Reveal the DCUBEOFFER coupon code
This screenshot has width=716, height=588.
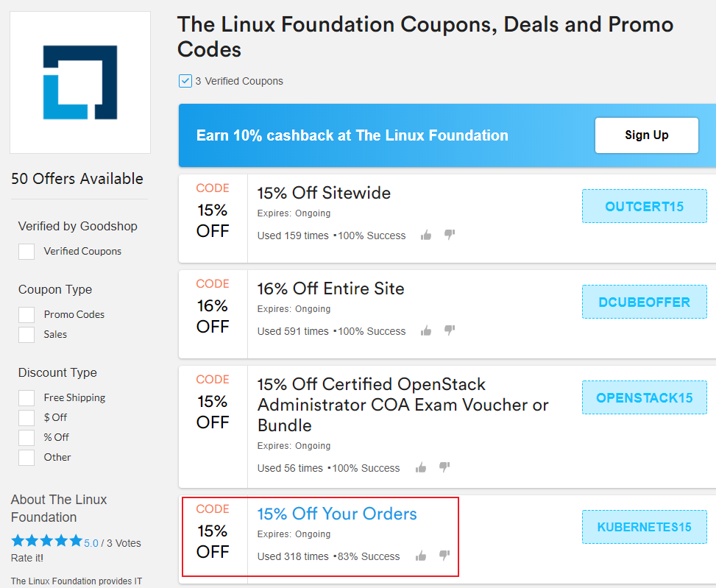(x=644, y=302)
